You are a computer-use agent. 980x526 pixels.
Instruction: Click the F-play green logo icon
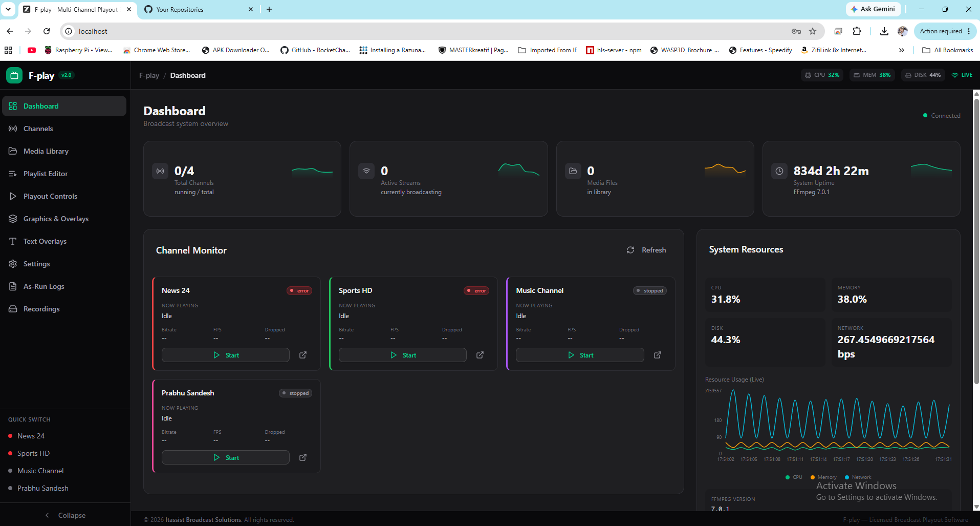[14, 75]
